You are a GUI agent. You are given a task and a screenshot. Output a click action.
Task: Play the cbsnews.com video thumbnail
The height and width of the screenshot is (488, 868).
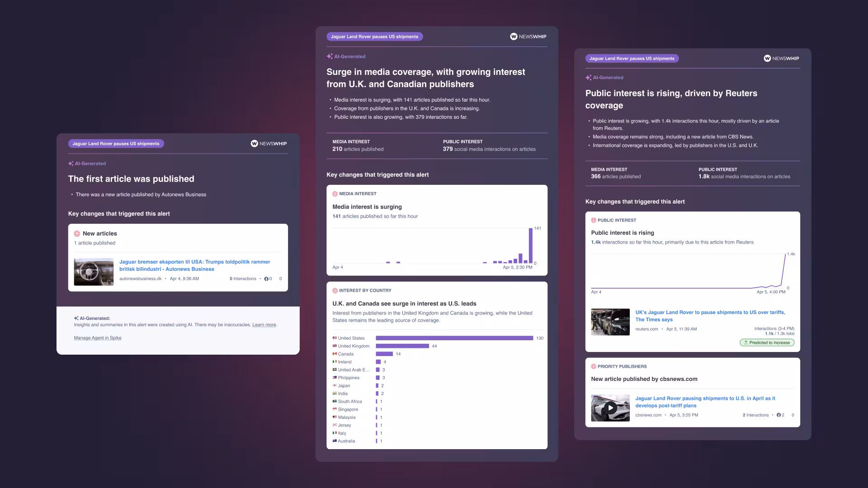point(610,408)
